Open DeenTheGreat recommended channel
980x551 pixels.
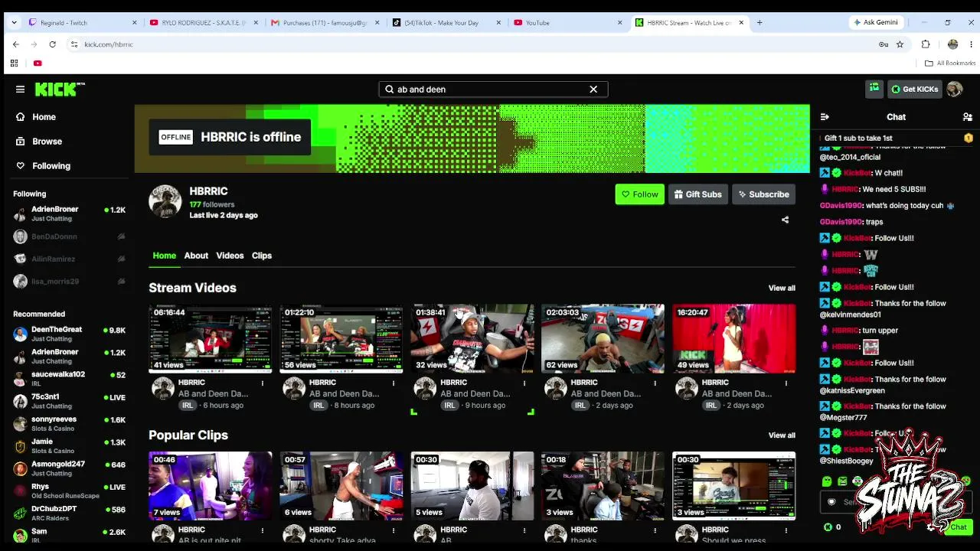click(x=70, y=334)
